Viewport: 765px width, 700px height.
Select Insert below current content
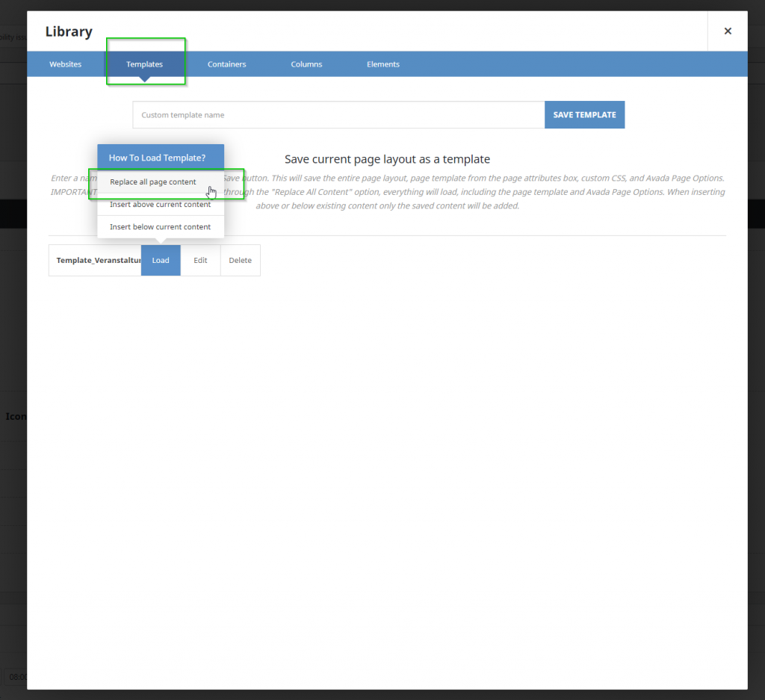[x=160, y=227]
